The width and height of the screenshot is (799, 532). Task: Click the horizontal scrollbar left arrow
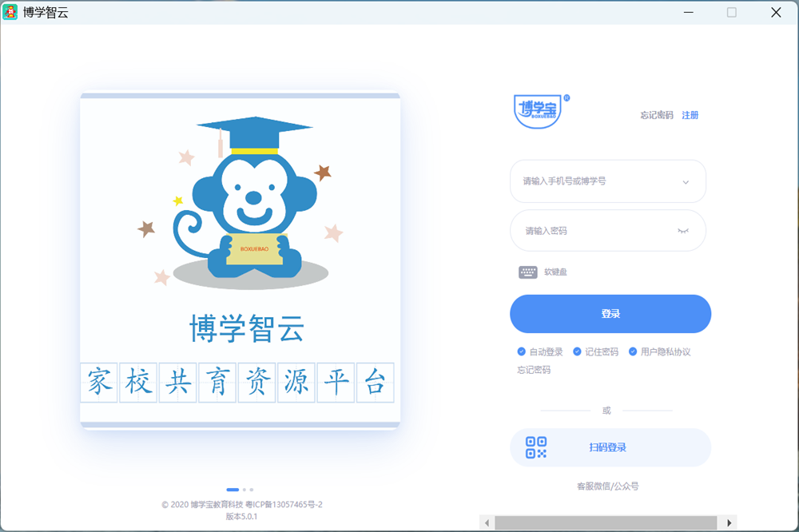point(487,522)
